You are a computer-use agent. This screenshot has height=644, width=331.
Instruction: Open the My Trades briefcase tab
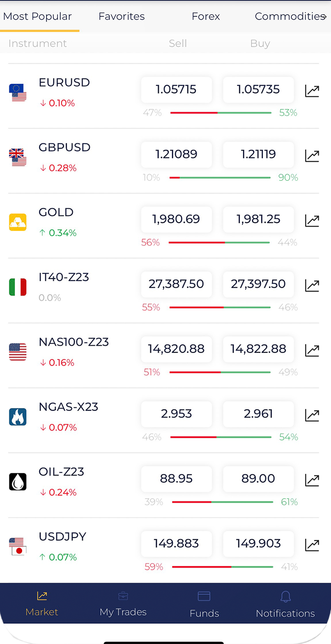coord(123,604)
